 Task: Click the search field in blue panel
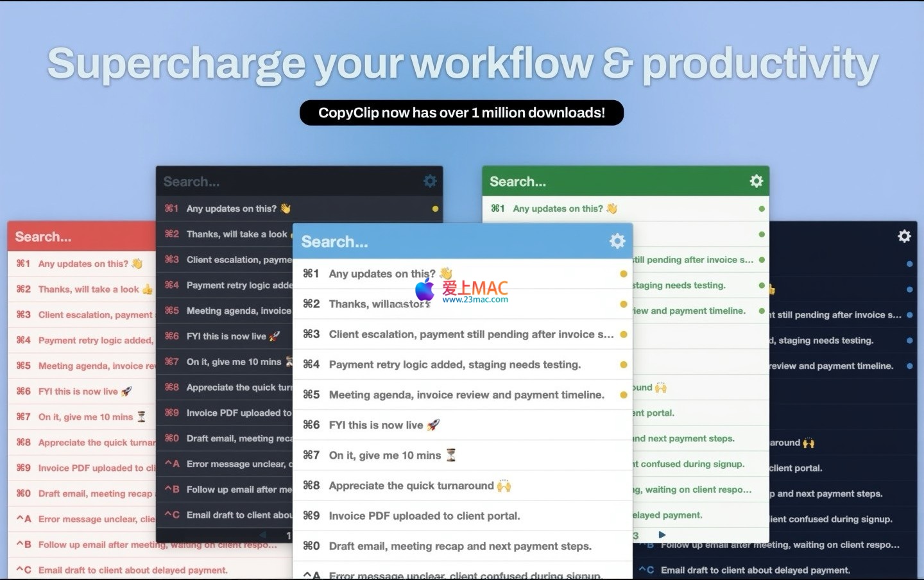(436, 242)
